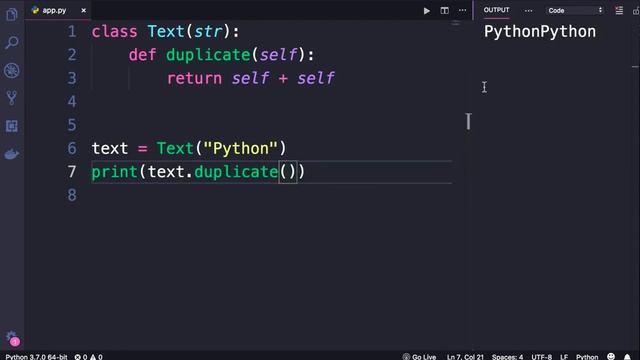Open the errors and warnings count
The width and height of the screenshot is (640, 360).
click(x=88, y=357)
